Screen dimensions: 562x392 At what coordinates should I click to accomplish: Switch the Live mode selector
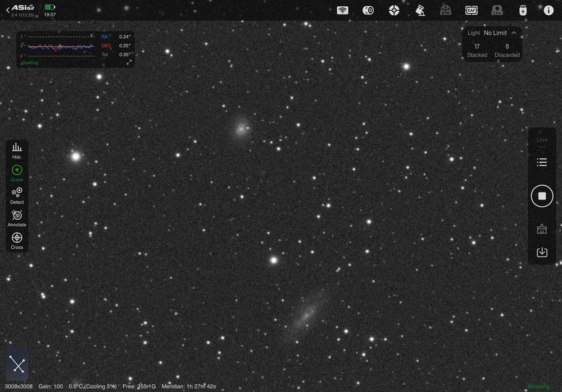point(542,142)
